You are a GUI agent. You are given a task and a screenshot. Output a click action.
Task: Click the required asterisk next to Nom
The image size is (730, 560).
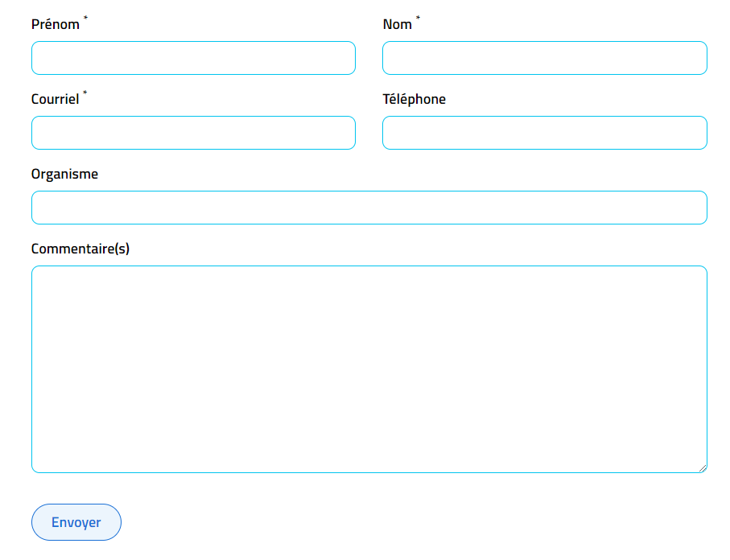(418, 19)
